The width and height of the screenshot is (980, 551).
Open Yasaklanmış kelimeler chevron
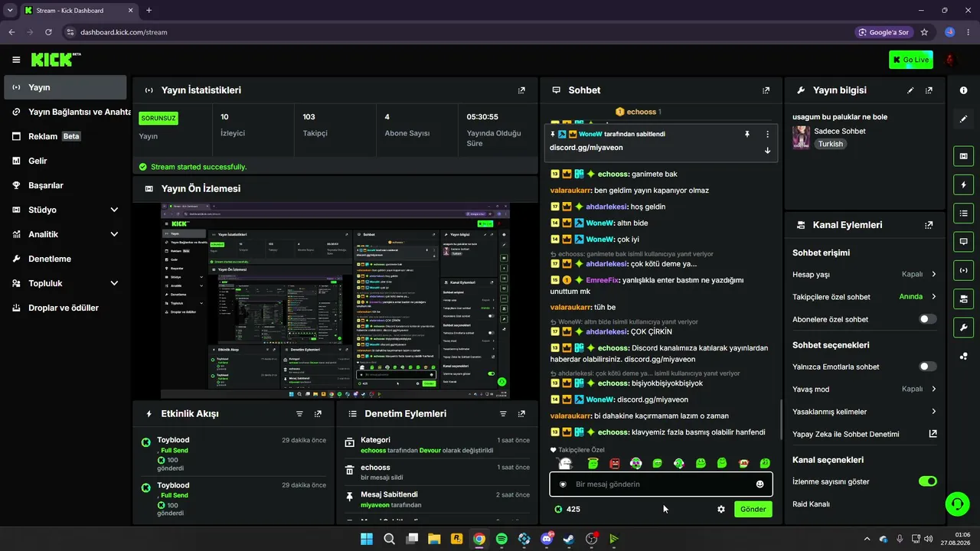point(933,412)
